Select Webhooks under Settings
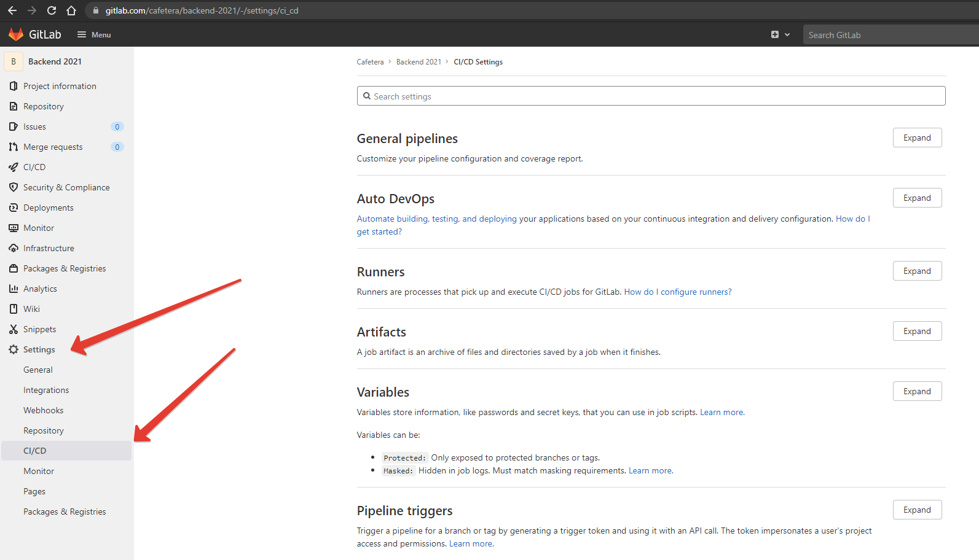 click(43, 410)
